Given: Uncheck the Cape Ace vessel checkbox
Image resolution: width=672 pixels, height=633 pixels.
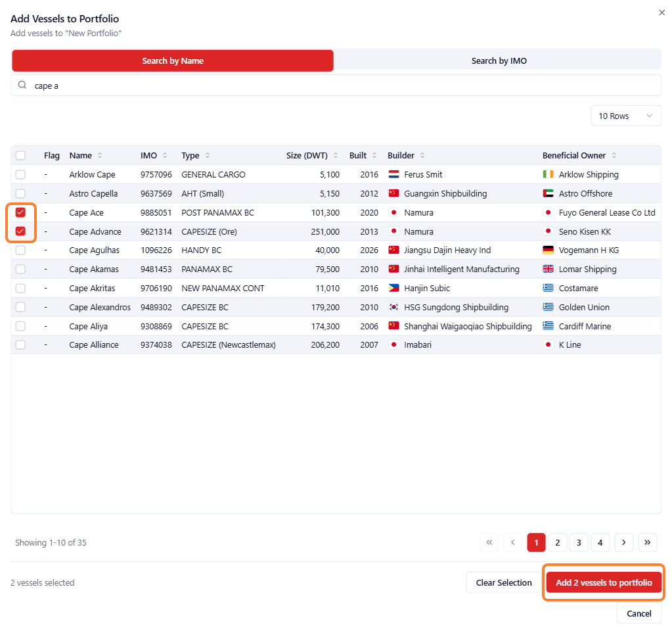Looking at the screenshot, I should click(20, 212).
